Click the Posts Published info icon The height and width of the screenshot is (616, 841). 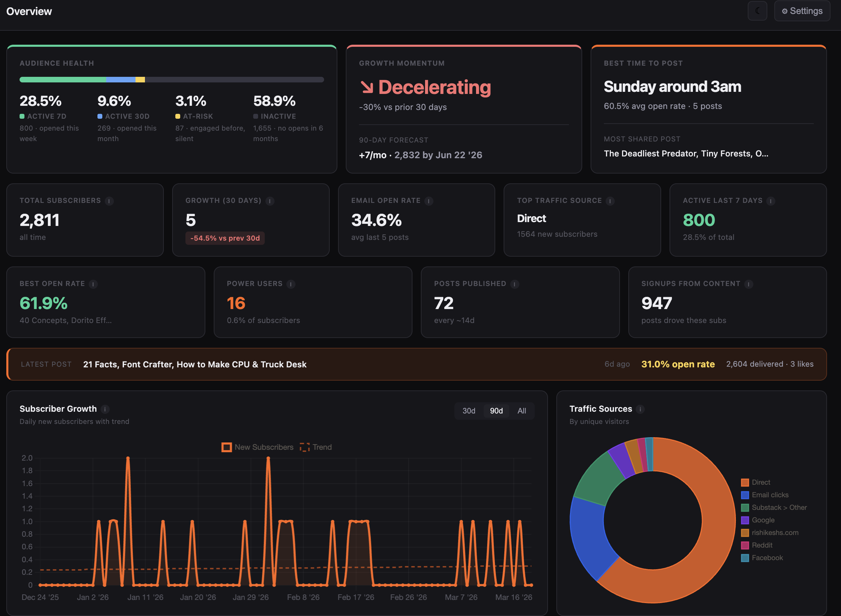pos(515,284)
